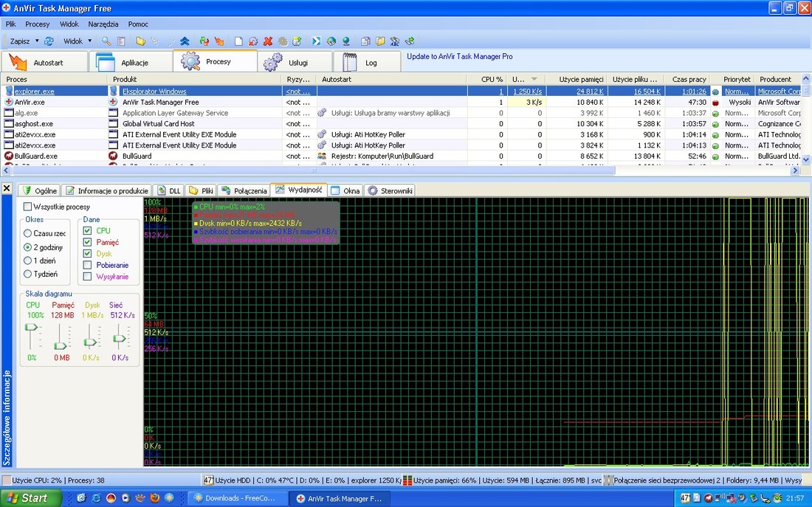This screenshot has height=507, width=812.
Task: Click the blue double-chevron up icon
Action: [x=185, y=41]
